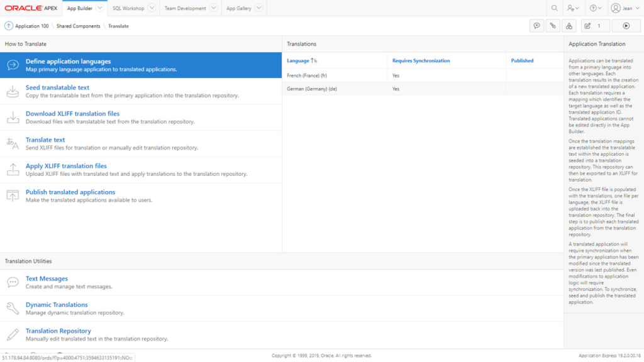Click the Translate text language icon
Viewport: 644px width, 362px height.
[x=13, y=144]
